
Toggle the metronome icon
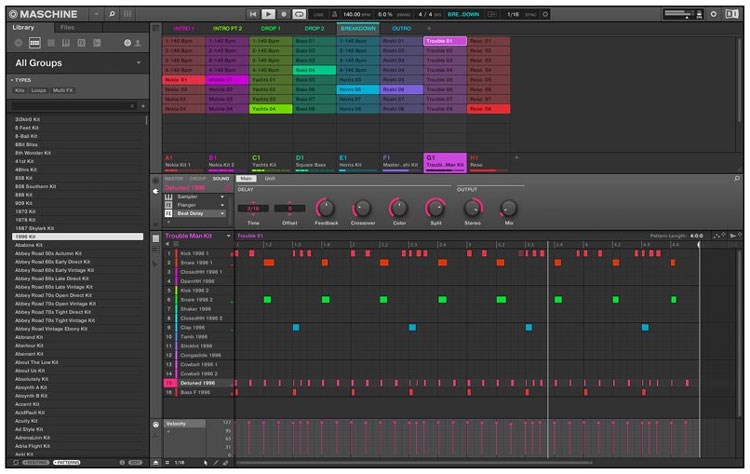pos(334,14)
